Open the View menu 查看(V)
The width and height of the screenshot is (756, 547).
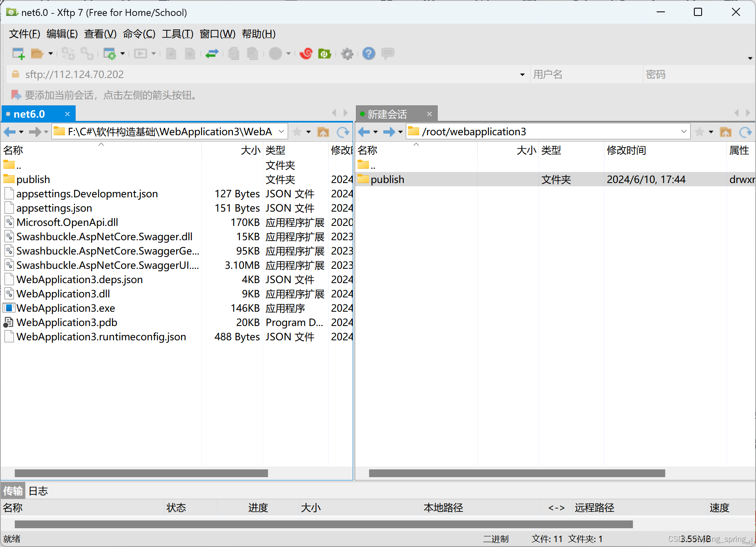pyautogui.click(x=100, y=34)
